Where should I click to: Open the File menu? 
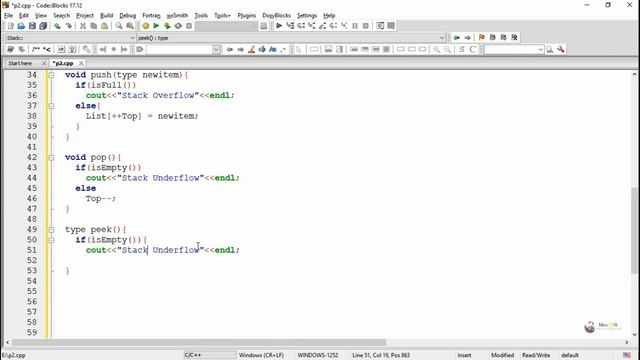[x=9, y=16]
